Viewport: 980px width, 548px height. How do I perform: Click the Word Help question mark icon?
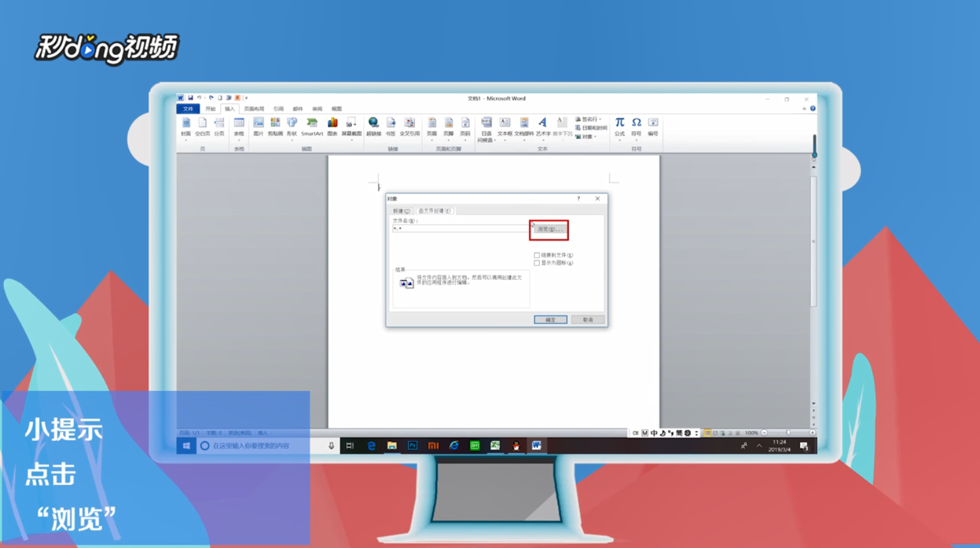coord(813,109)
